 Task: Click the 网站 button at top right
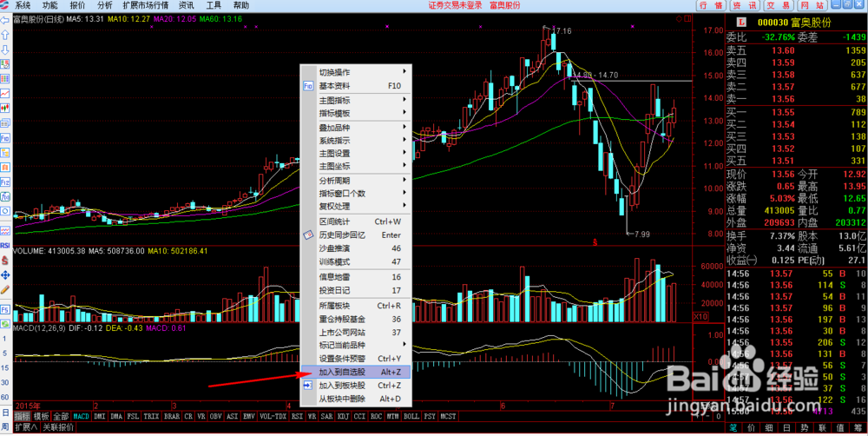(812, 5)
